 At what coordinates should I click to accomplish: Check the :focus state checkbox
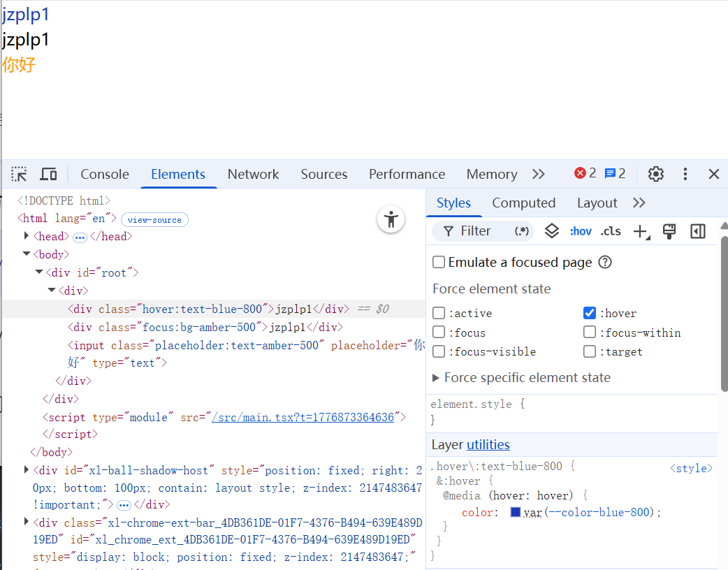pos(439,332)
